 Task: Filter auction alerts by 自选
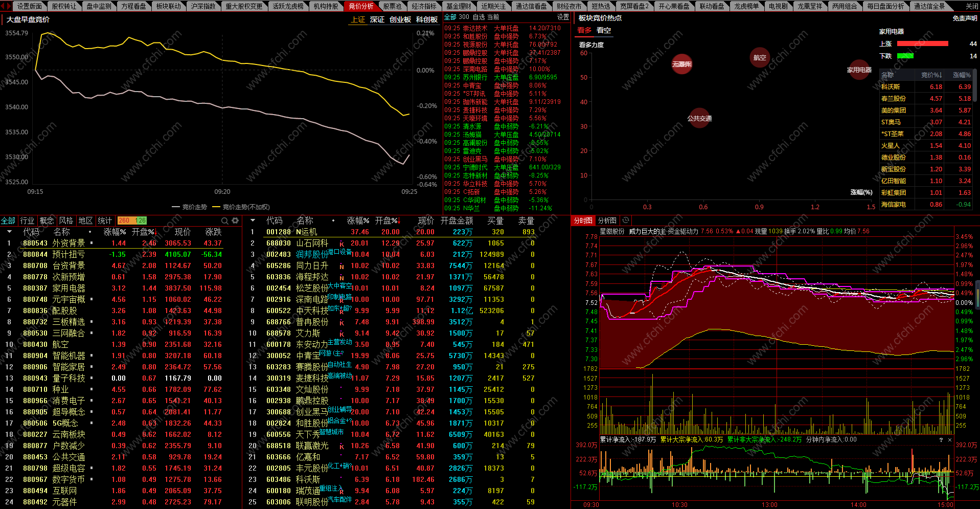[478, 17]
